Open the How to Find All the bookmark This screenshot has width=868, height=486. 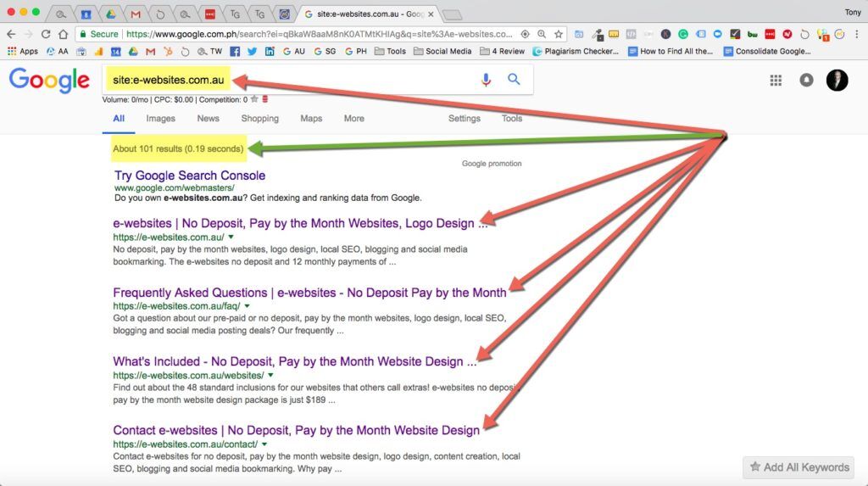pyautogui.click(x=670, y=52)
